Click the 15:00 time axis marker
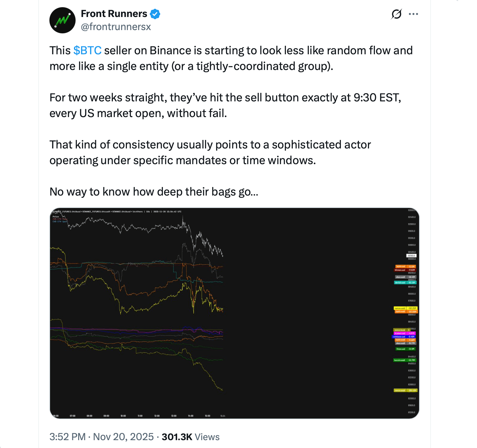 click(x=207, y=416)
